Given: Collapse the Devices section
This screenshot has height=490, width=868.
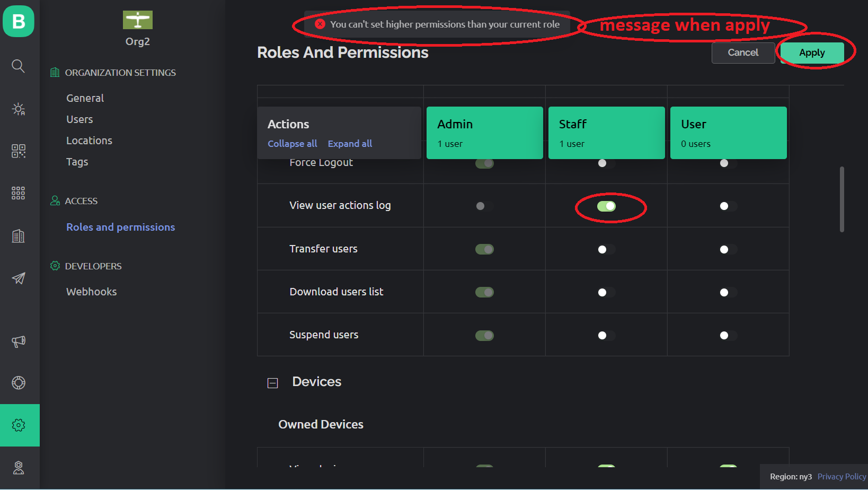Looking at the screenshot, I should tap(272, 383).
